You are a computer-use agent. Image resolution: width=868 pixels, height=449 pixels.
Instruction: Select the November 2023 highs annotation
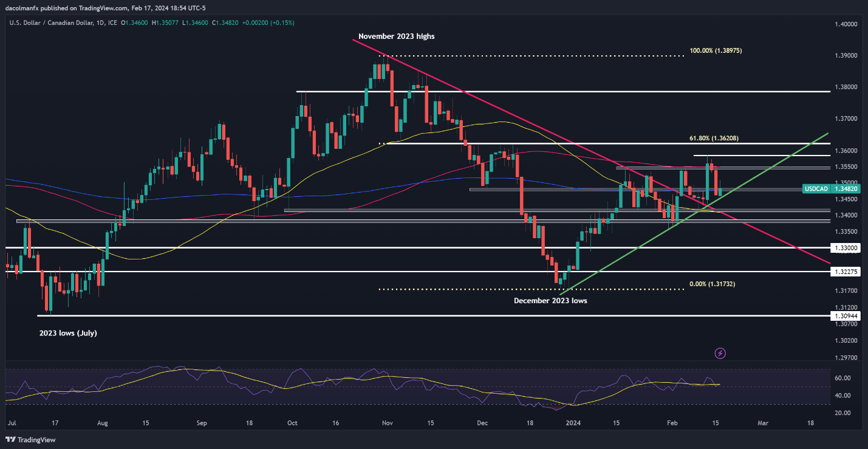(397, 36)
